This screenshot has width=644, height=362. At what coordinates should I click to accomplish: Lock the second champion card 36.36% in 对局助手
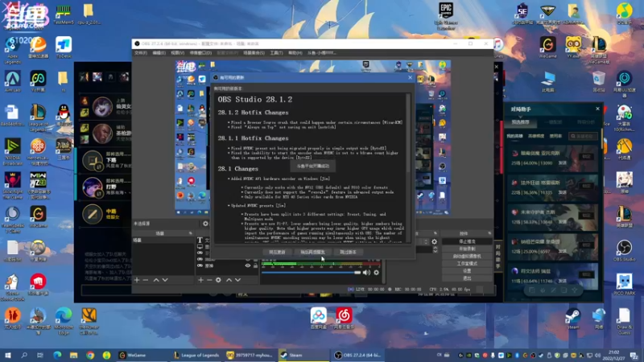tap(587, 187)
